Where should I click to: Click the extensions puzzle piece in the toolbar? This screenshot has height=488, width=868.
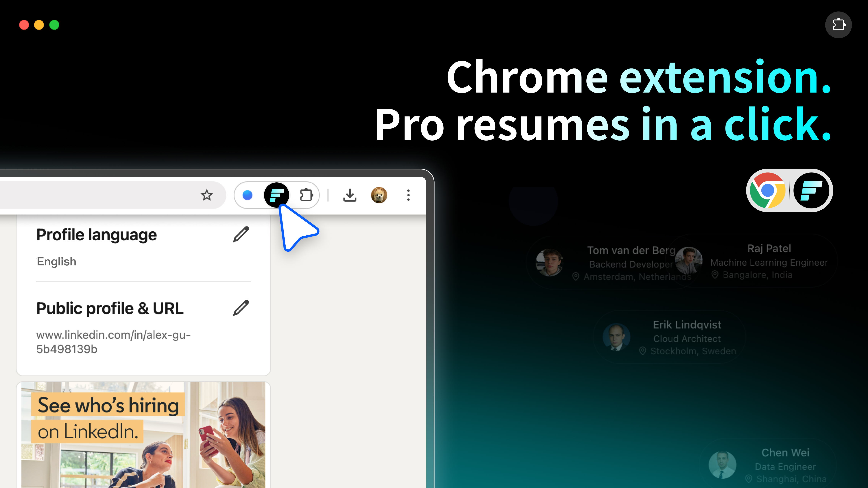point(306,195)
